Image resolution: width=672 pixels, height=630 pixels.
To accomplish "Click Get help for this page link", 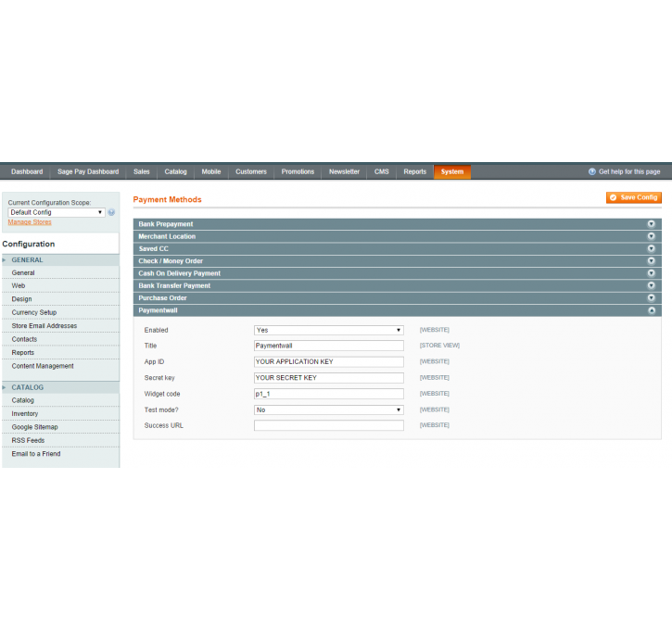I will [629, 171].
